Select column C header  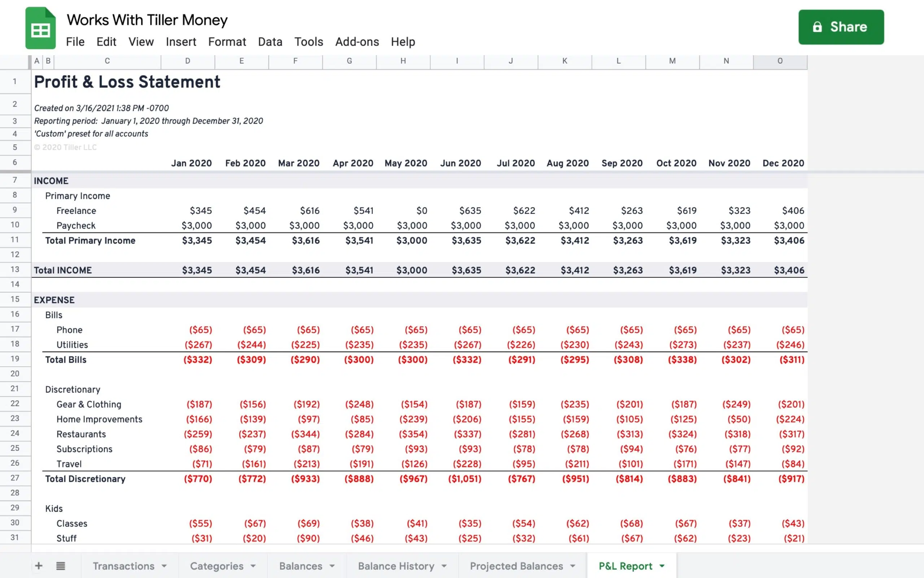[x=107, y=61]
